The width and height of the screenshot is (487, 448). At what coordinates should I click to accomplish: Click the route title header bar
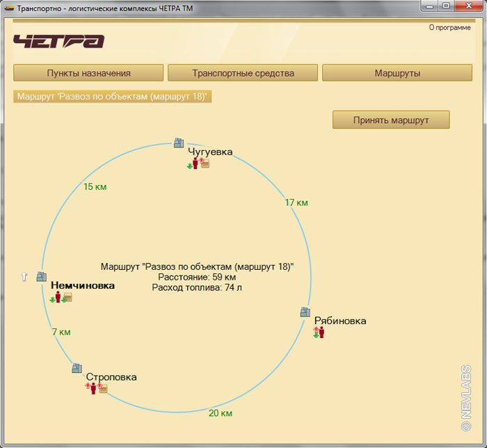click(112, 96)
